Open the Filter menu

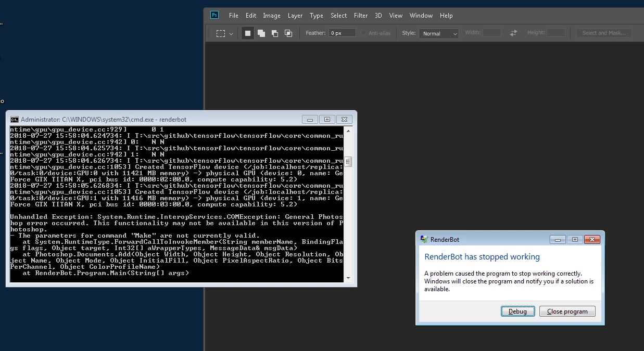click(361, 16)
